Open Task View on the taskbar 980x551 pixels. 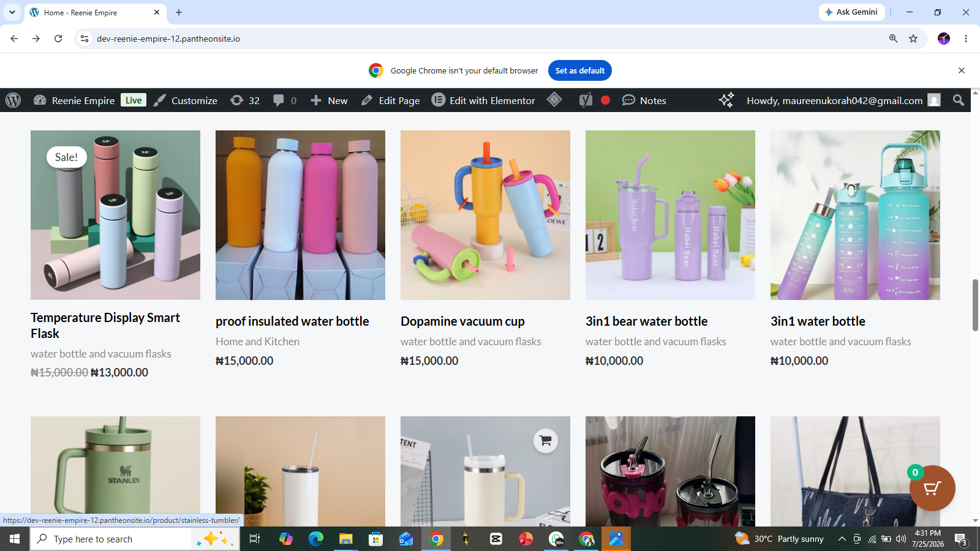tap(255, 539)
